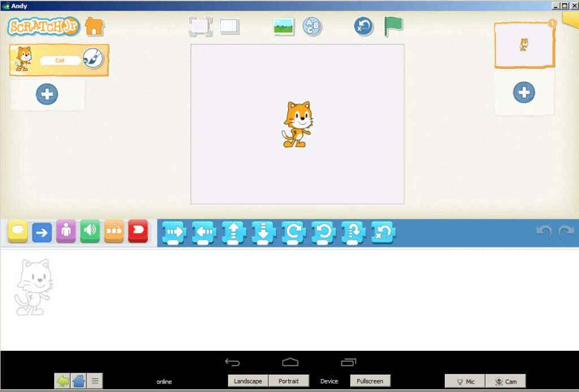
Task: Click the Device label
Action: click(x=329, y=381)
